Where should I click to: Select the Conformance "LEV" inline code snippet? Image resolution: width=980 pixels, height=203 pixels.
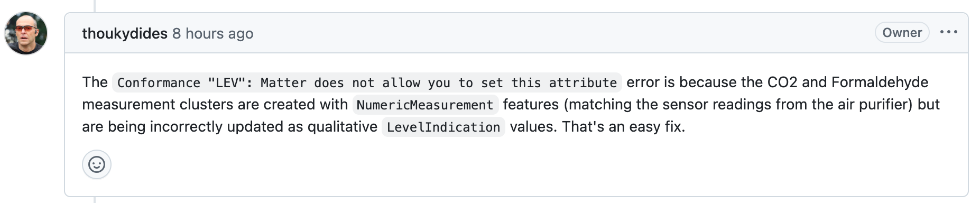pos(367,82)
